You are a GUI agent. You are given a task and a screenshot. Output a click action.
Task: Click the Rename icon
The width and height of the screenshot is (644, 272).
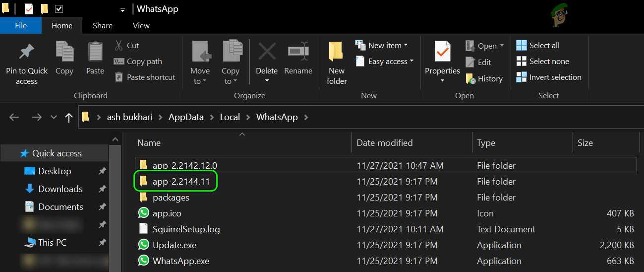coord(298,51)
